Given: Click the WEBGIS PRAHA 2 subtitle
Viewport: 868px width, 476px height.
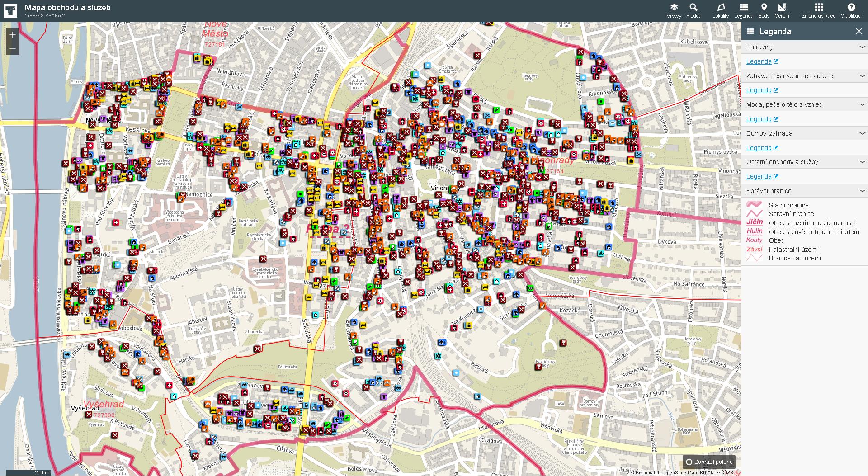Looking at the screenshot, I should (45, 16).
